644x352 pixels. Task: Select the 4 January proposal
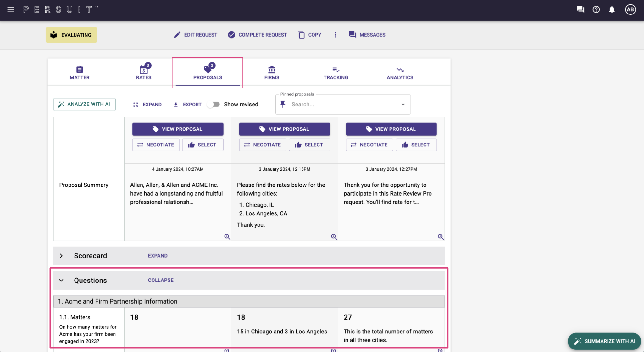203,145
